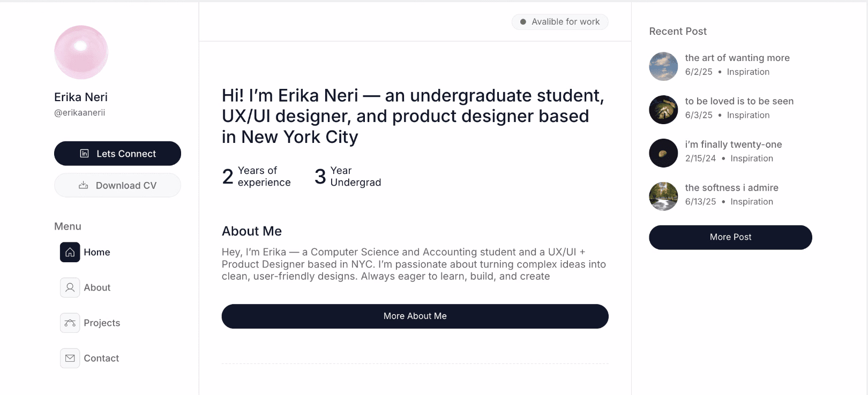The height and width of the screenshot is (395, 868).
Task: Click the 'Avalible for work' badge
Action: (x=559, y=21)
